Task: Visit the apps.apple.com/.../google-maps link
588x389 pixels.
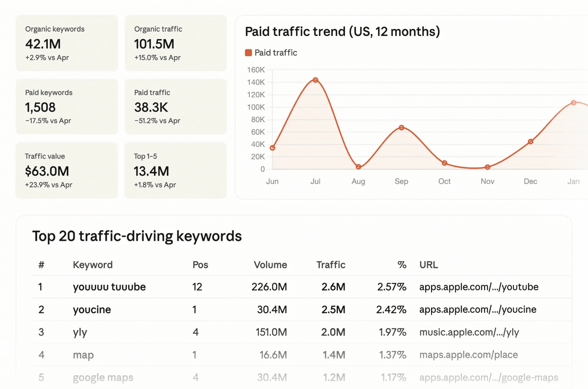Action: coord(489,378)
